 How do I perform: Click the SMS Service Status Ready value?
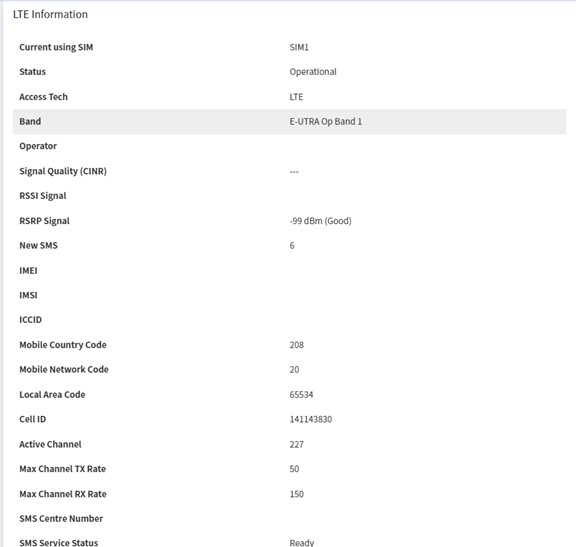[x=302, y=543]
